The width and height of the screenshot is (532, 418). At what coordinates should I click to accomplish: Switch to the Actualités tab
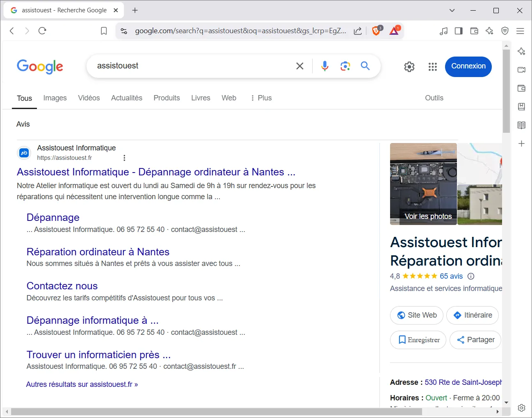coord(127,98)
